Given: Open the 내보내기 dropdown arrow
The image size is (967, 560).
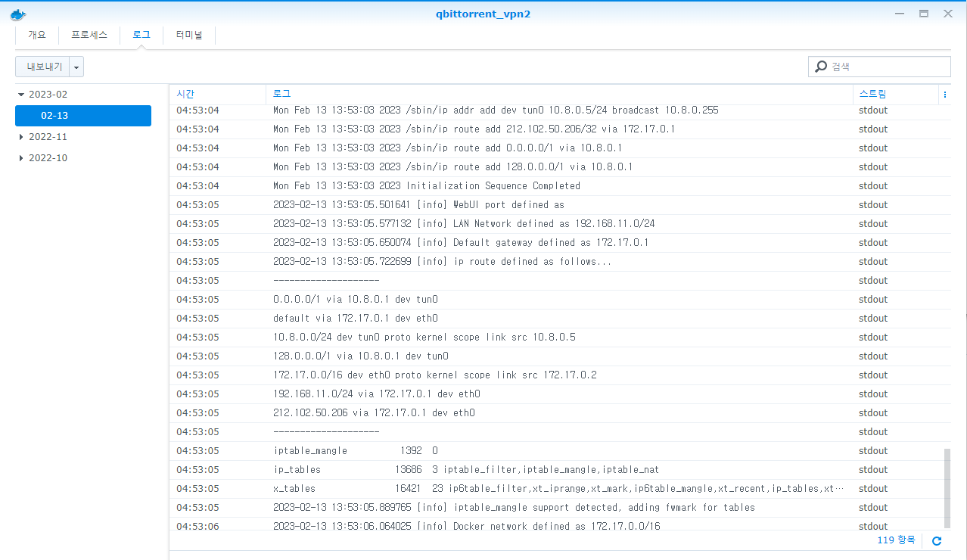Looking at the screenshot, I should [x=76, y=67].
